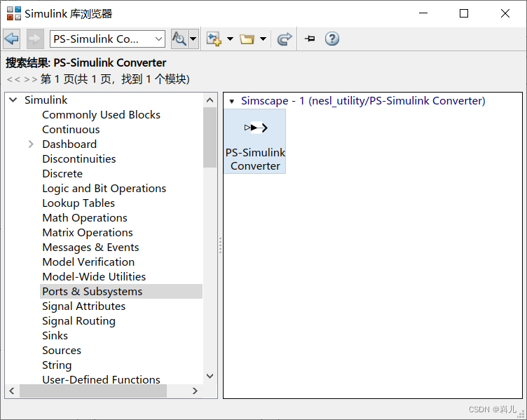Screen dimensions: 527x420
Task: Open the folder dropdown arrow
Action: pyautogui.click(x=263, y=39)
